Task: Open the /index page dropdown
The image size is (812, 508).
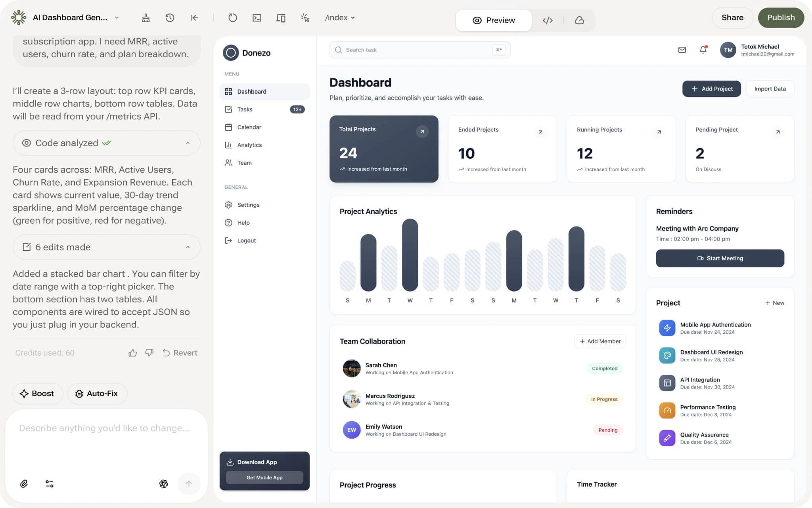Action: pos(340,17)
